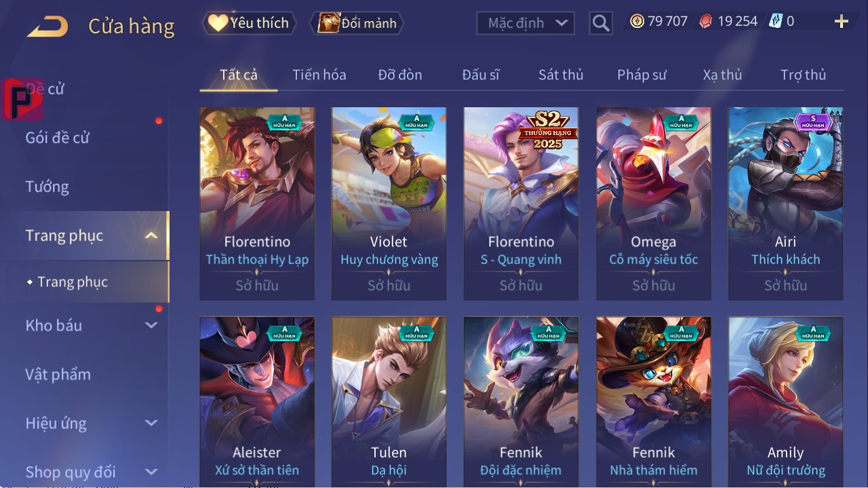
Task: Open search with the magnifier icon
Action: [x=600, y=24]
